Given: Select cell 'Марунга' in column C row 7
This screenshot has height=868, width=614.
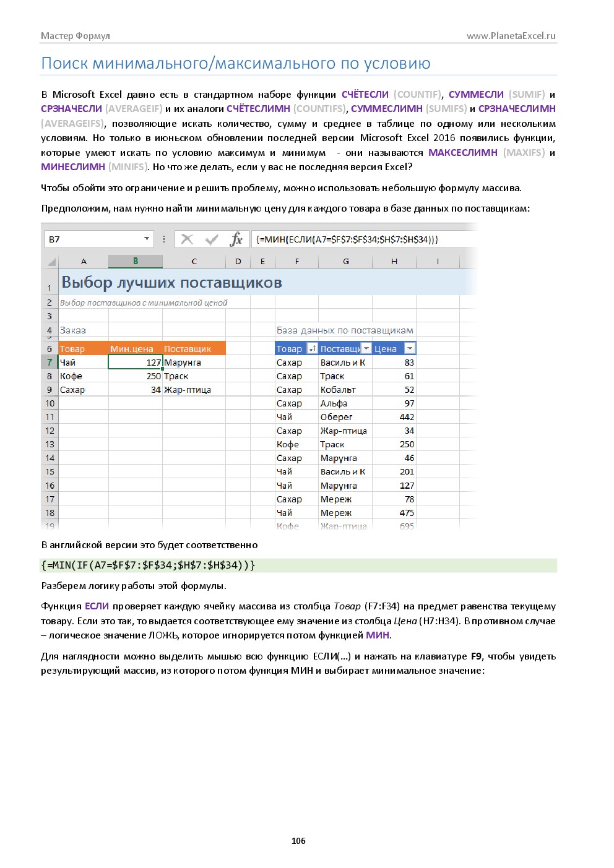Looking at the screenshot, I should click(x=194, y=363).
